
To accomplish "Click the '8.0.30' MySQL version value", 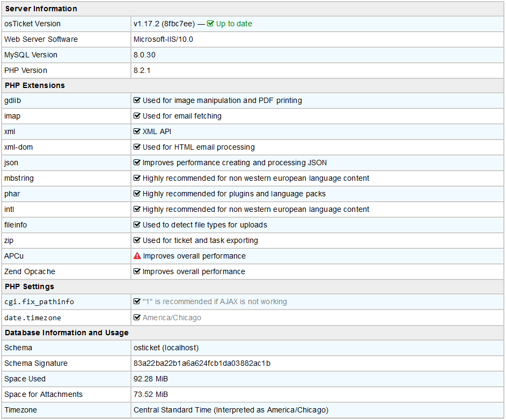I will tap(144, 55).
